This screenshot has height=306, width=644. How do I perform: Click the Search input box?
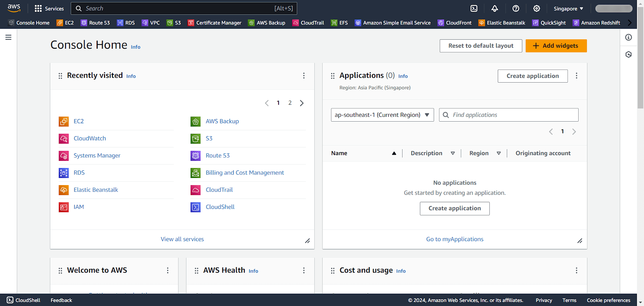(184, 8)
